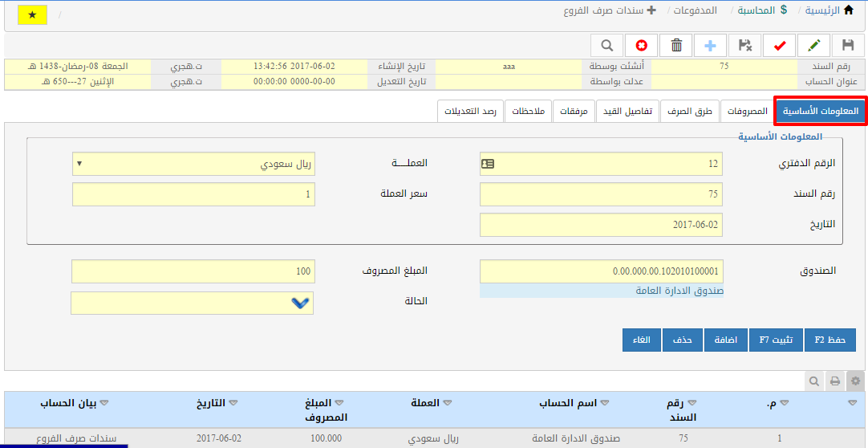Click the red checkmark confirm icon
Image resolution: width=868 pixels, height=448 pixels.
pos(779,45)
